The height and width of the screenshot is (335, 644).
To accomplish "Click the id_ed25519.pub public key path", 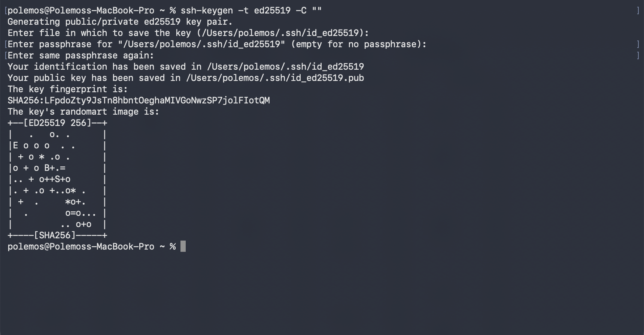I will (275, 78).
